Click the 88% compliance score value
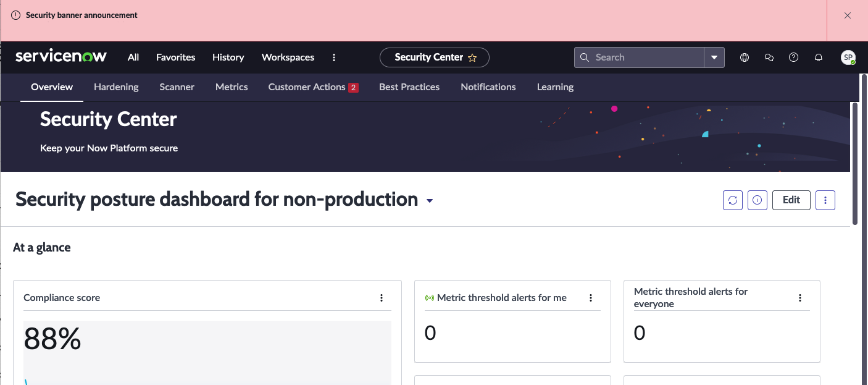The image size is (868, 385). tap(52, 339)
